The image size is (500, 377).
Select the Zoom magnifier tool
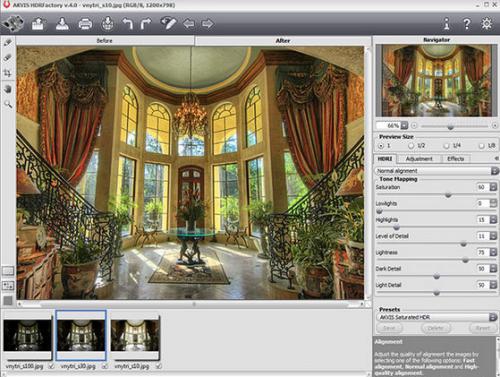[x=8, y=105]
